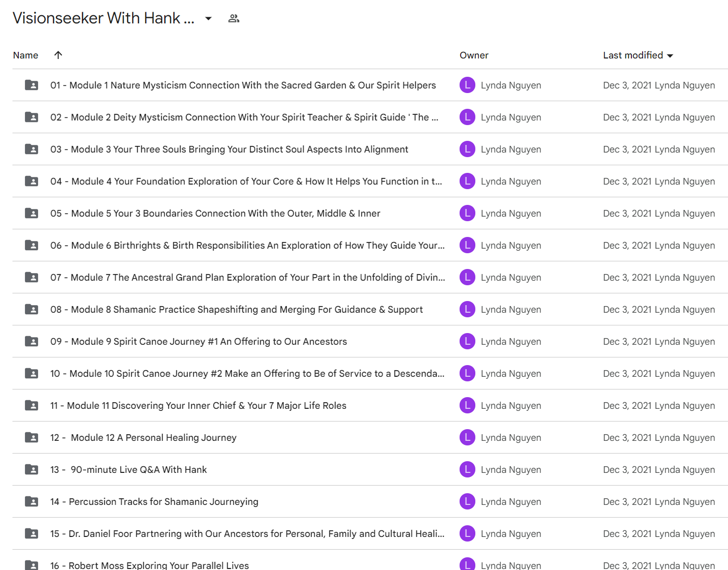Select 03 - Module 3 Your Three Souls name

pos(229,149)
